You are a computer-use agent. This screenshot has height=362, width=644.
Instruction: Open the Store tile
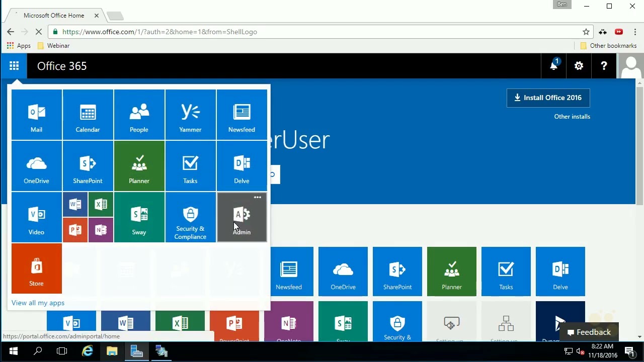tap(37, 268)
